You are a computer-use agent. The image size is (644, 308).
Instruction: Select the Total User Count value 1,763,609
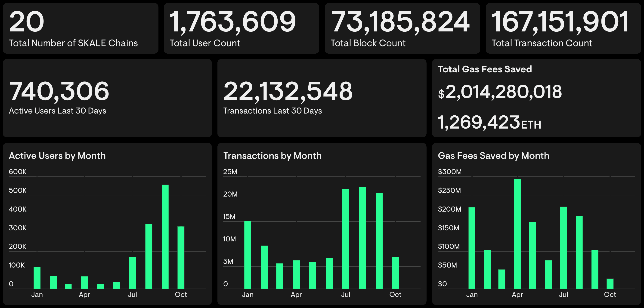232,22
